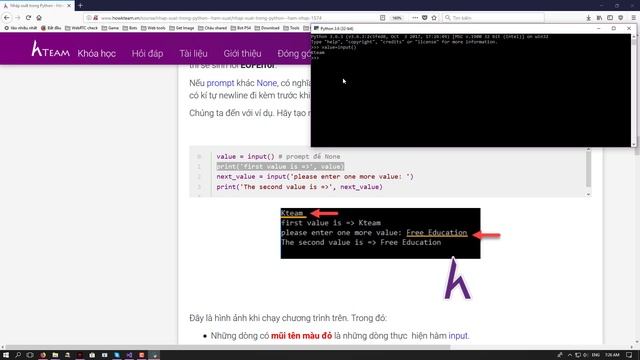The width and height of the screenshot is (640, 360).
Task: Switch to Visual Studio on the taskbar
Action: pyautogui.click(x=129, y=355)
